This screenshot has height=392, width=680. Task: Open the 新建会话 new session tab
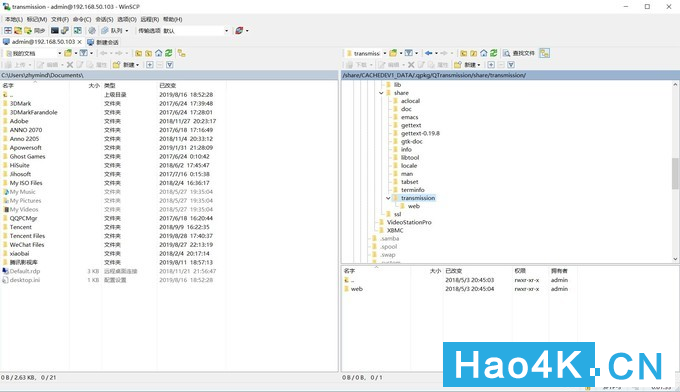pos(103,42)
